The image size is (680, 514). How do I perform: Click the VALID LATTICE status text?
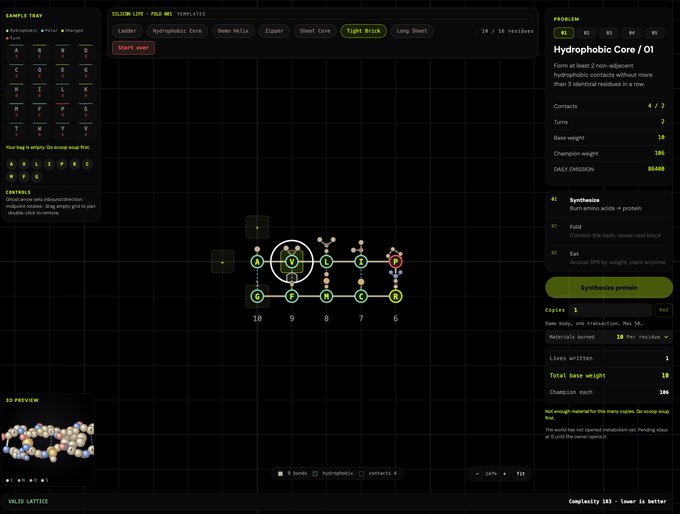[28, 501]
